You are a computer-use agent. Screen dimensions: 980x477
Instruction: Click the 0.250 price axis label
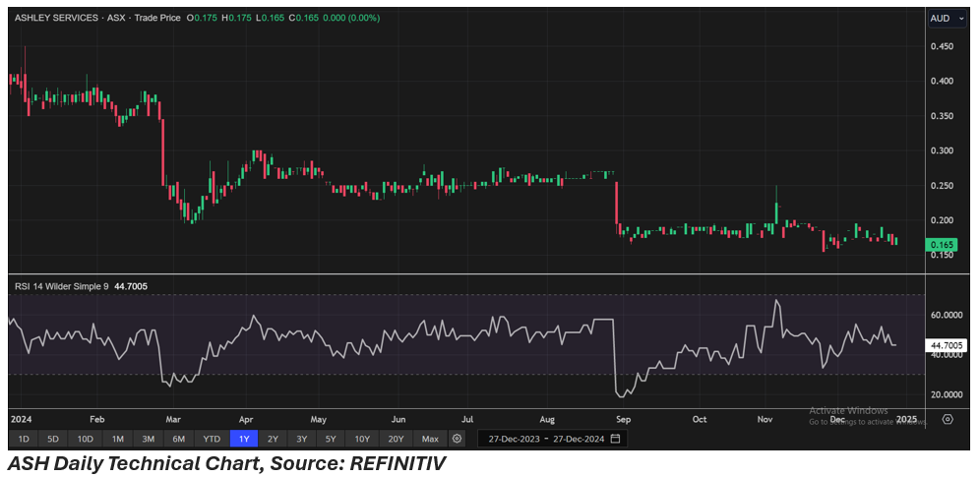[942, 186]
